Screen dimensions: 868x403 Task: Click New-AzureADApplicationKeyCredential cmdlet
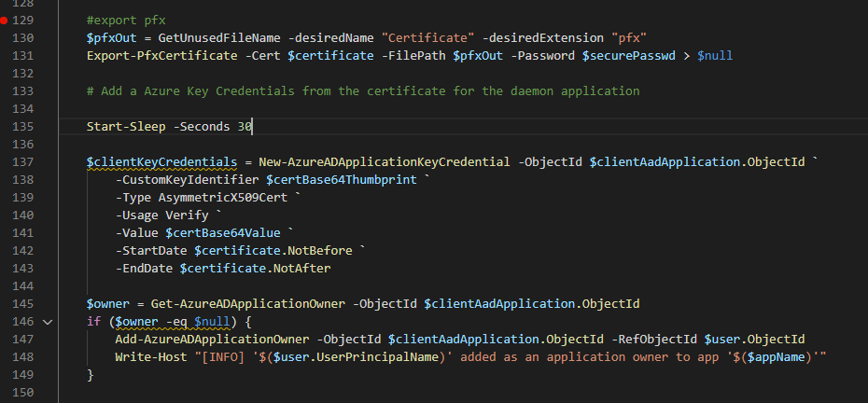tap(385, 162)
